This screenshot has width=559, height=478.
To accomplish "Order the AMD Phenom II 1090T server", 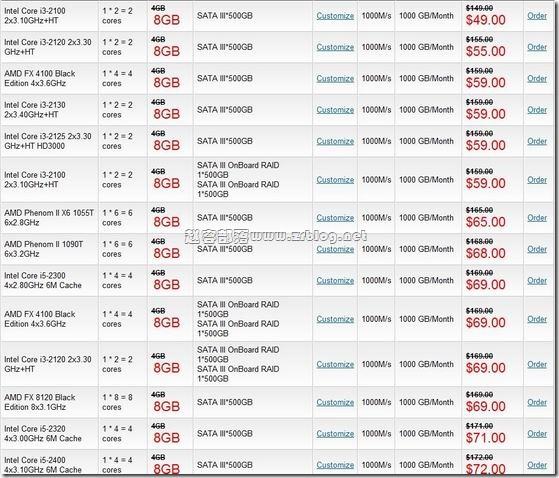I will [x=537, y=249].
